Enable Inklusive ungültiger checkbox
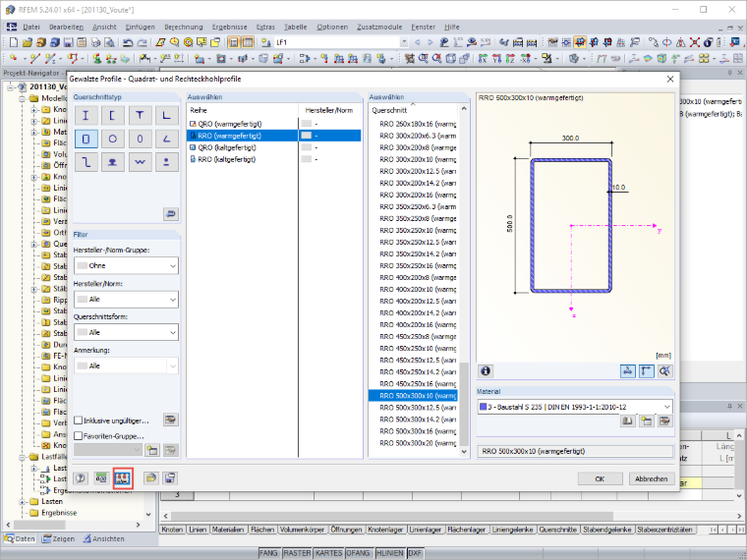The image size is (747, 560). [x=78, y=420]
